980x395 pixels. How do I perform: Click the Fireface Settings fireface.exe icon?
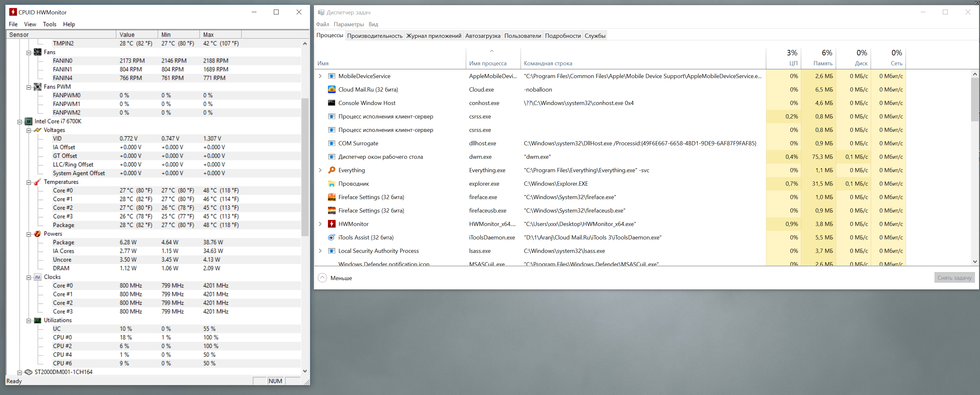331,197
